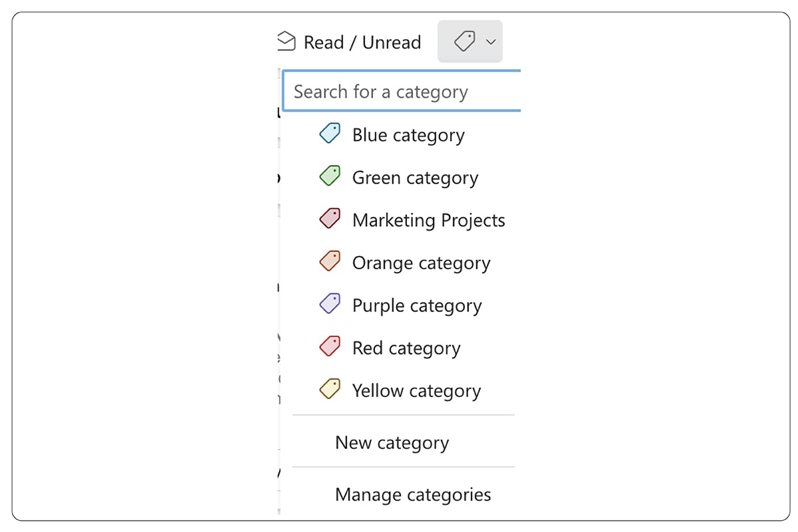
Task: Click New category
Action: (392, 442)
